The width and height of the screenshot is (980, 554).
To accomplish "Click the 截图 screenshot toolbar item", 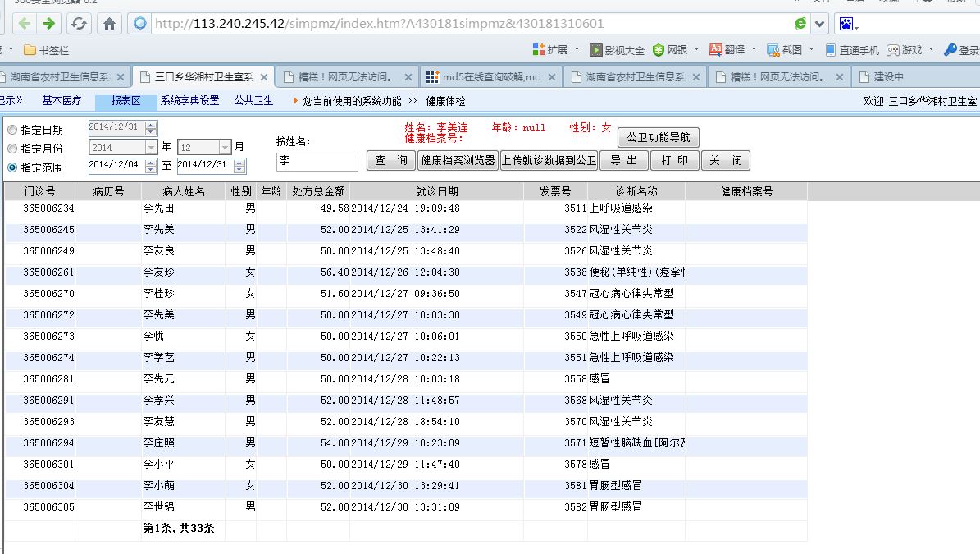I will [x=784, y=49].
